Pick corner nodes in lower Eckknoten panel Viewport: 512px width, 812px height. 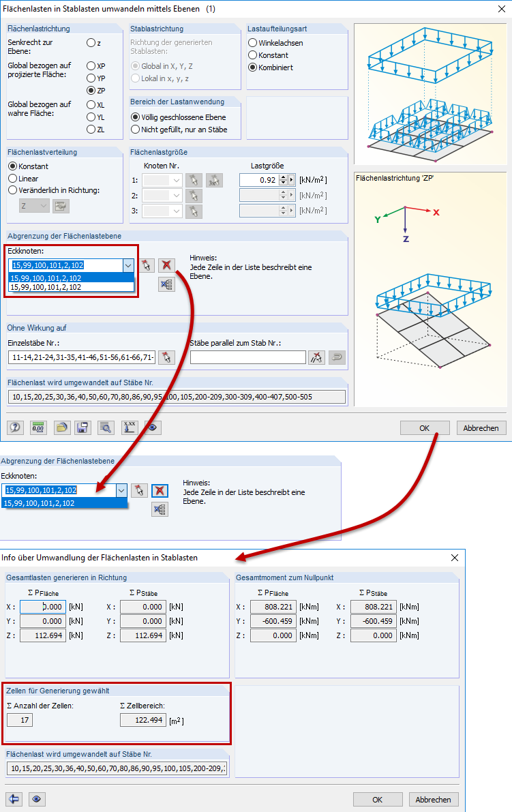(x=139, y=490)
